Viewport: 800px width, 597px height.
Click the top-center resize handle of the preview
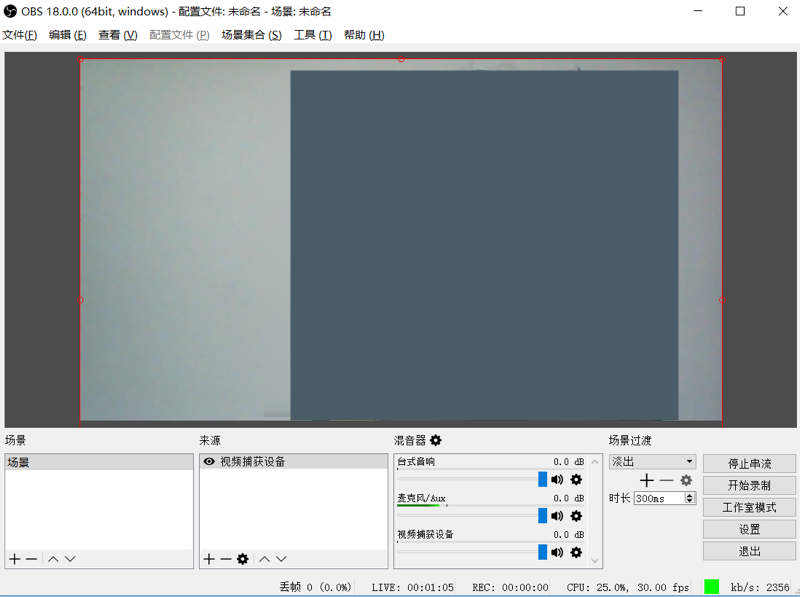401,59
